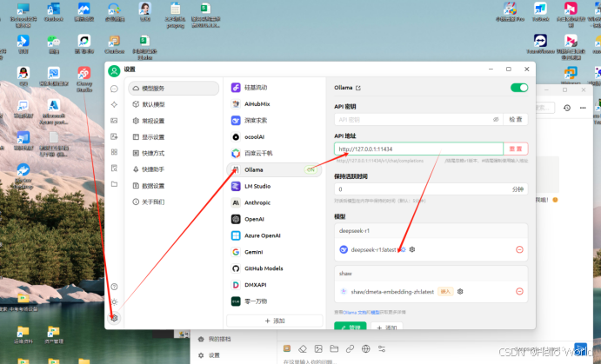Select the 硅基流动 provider
Viewport: 601px width, 364px height.
click(x=274, y=88)
